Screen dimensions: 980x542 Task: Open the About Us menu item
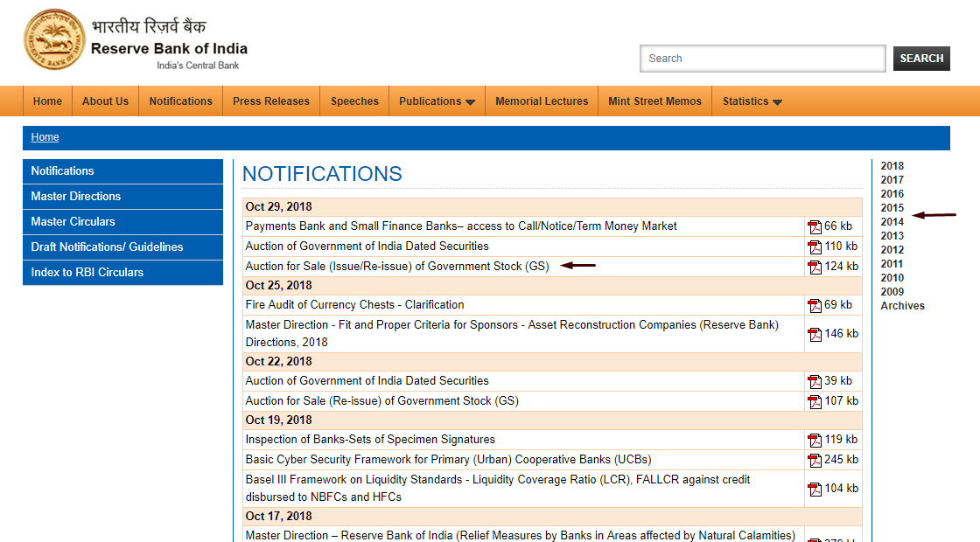105,101
